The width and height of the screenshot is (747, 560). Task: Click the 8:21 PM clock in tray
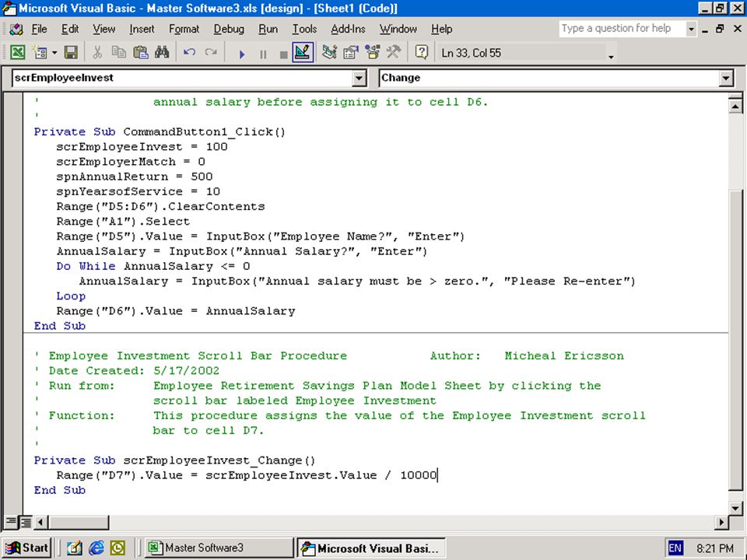[714, 548]
